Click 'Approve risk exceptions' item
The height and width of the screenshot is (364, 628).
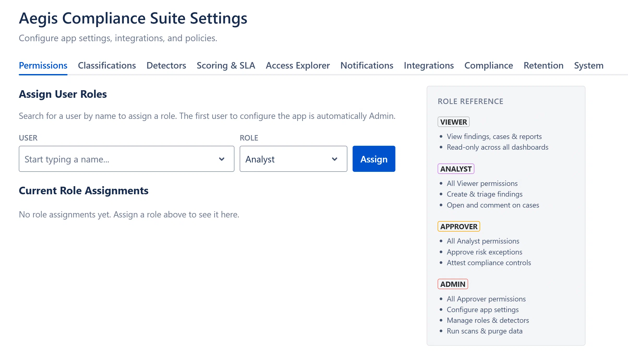[485, 252]
